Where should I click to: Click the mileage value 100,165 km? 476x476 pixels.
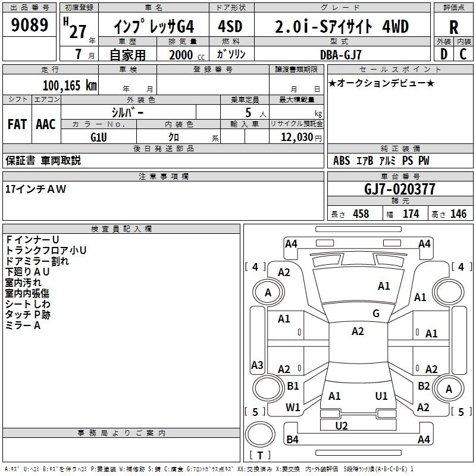pos(70,85)
